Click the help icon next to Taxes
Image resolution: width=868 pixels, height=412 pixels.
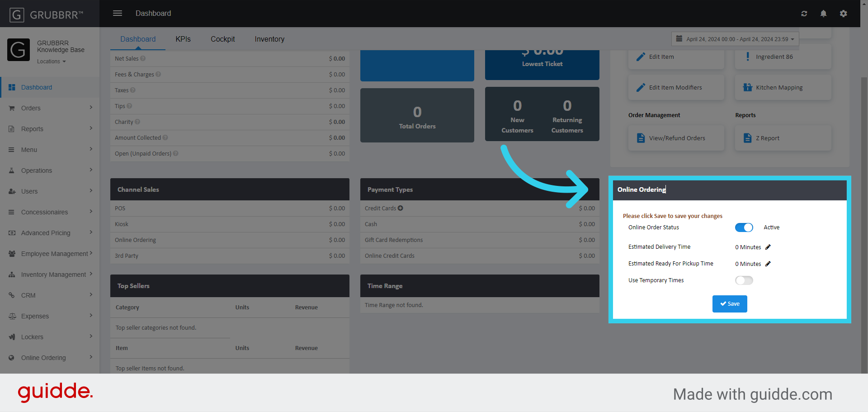(133, 90)
